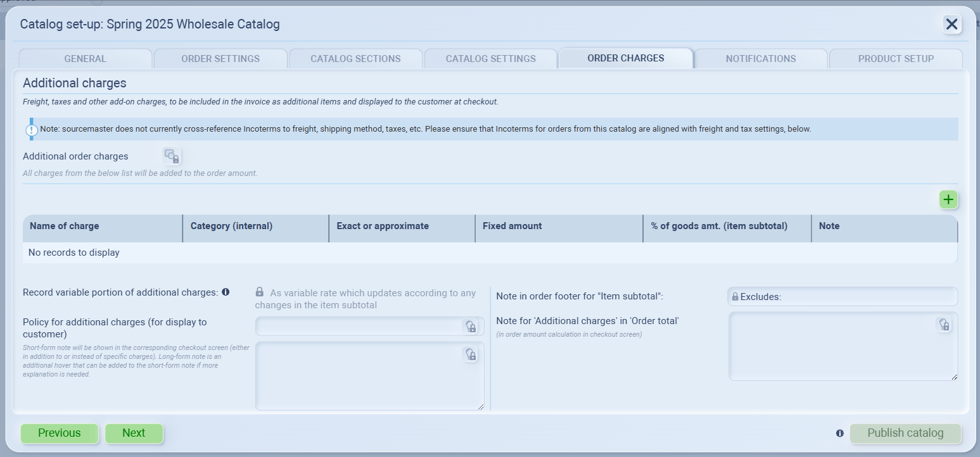Click the exclamation note icon in banner
The height and width of the screenshot is (457, 980).
32,130
